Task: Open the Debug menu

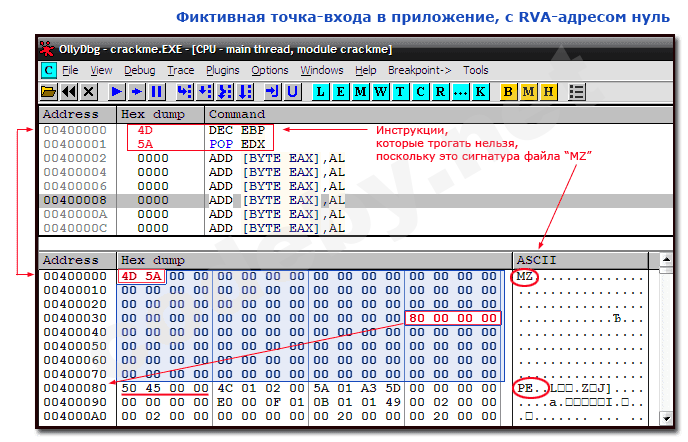Action: (x=140, y=70)
